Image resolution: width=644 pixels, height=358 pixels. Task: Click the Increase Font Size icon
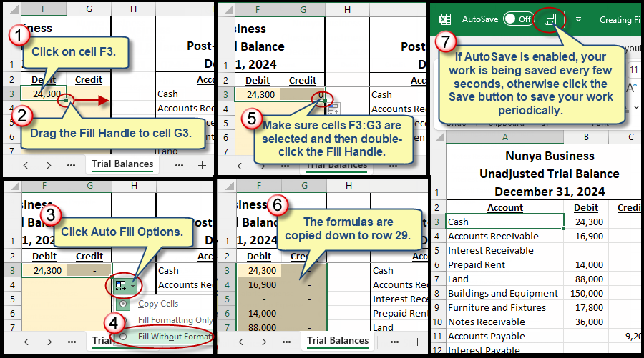pos(632,87)
